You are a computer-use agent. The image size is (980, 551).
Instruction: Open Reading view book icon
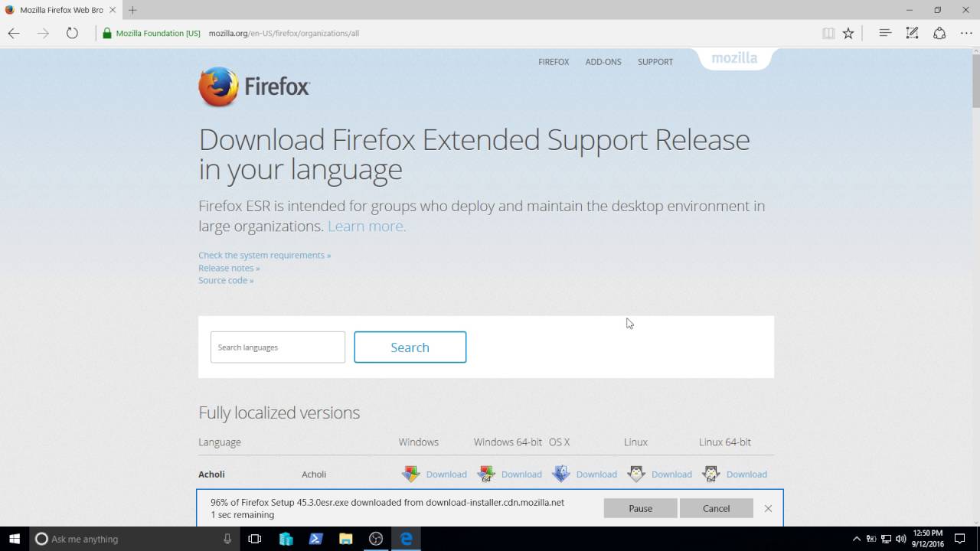coord(828,33)
